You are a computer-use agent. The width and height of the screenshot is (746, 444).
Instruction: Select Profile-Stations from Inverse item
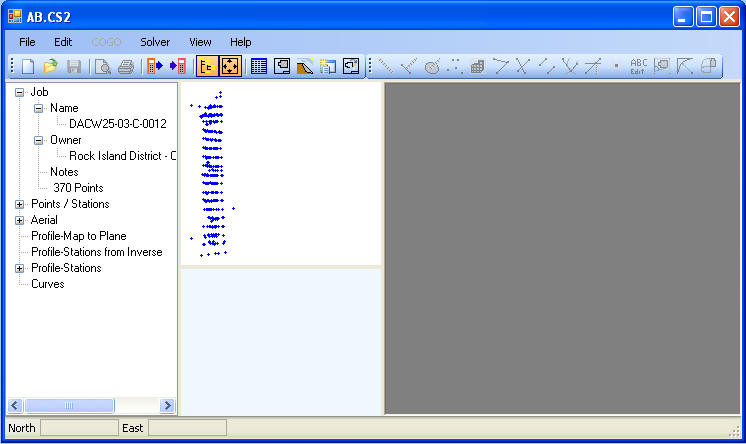(x=97, y=252)
